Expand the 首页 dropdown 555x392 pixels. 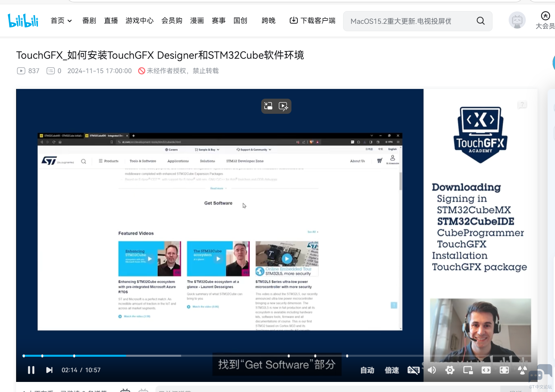point(61,21)
